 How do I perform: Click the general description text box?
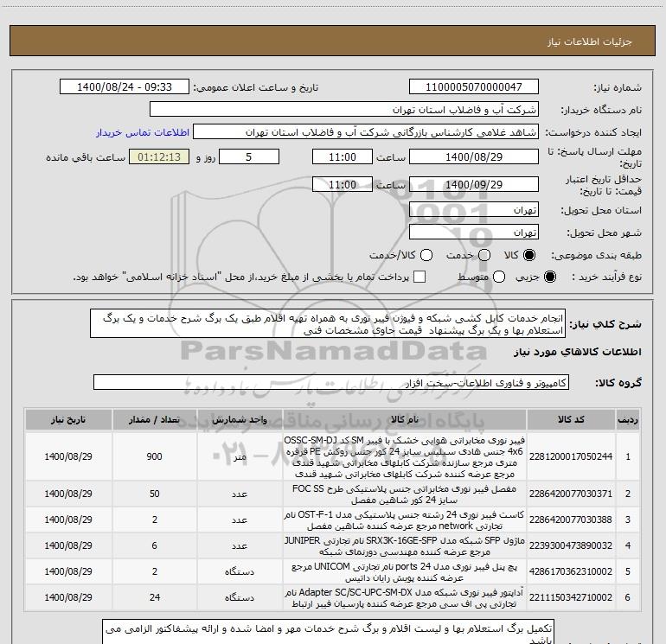pos(328,324)
